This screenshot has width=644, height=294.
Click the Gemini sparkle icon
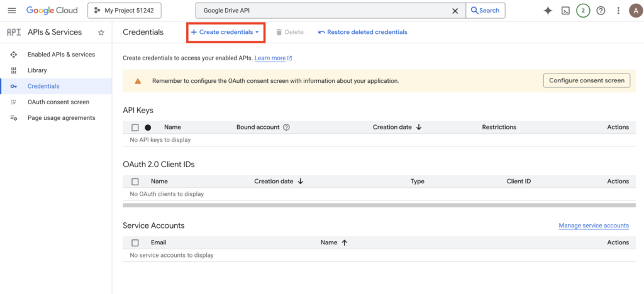[x=548, y=11]
